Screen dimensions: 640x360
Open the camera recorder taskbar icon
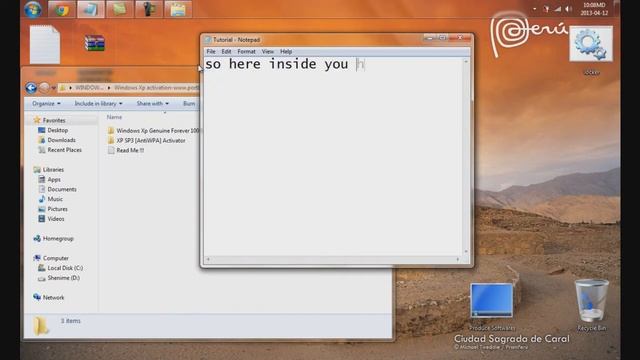[149, 9]
